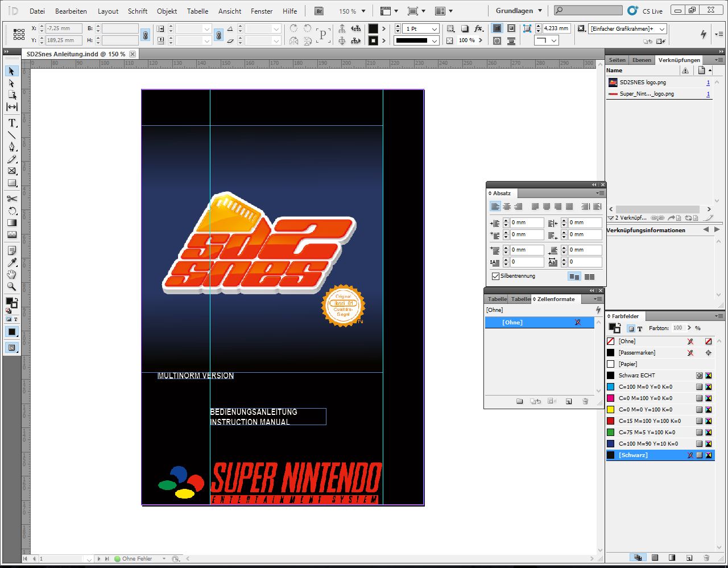The image size is (728, 568).
Task: Click new swatch icon at Farbfelder bottom
Action: tap(689, 558)
